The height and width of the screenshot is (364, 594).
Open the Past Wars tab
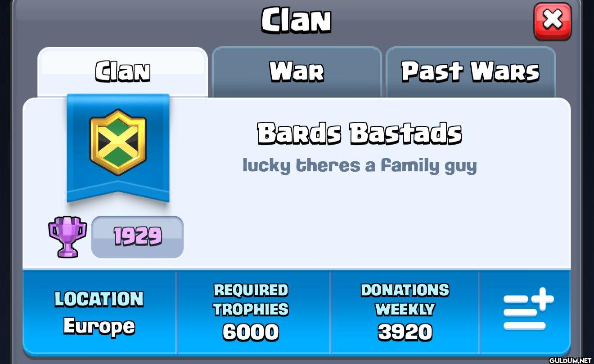pyautogui.click(x=470, y=72)
